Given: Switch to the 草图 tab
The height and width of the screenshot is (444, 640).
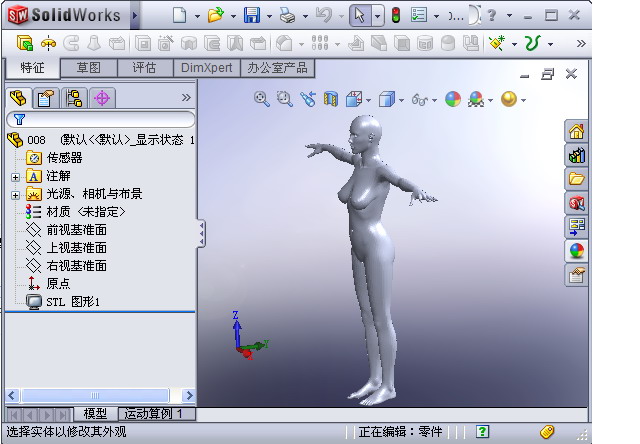Looking at the screenshot, I should pyautogui.click(x=89, y=68).
